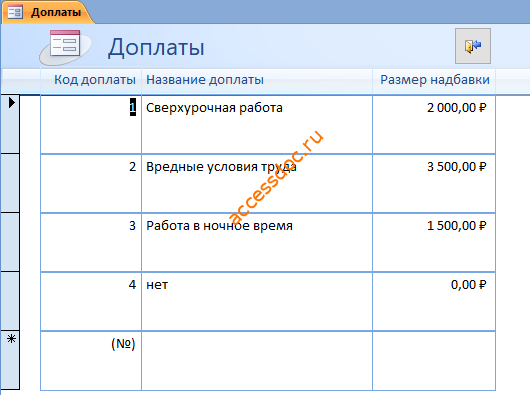
Task: Click the Вредные условия труда name field
Action: (257, 183)
